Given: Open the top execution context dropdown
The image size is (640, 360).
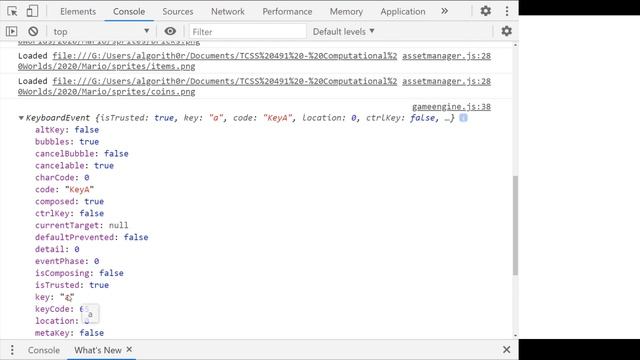Looking at the screenshot, I should coord(101,31).
